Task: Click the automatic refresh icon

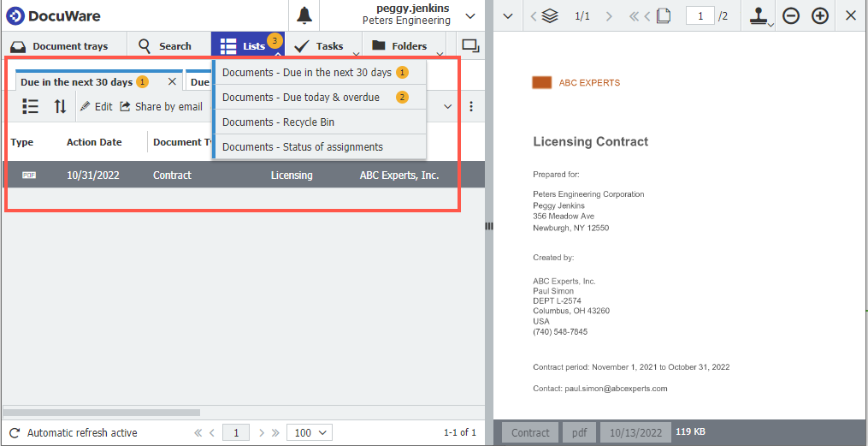Action: [14, 432]
